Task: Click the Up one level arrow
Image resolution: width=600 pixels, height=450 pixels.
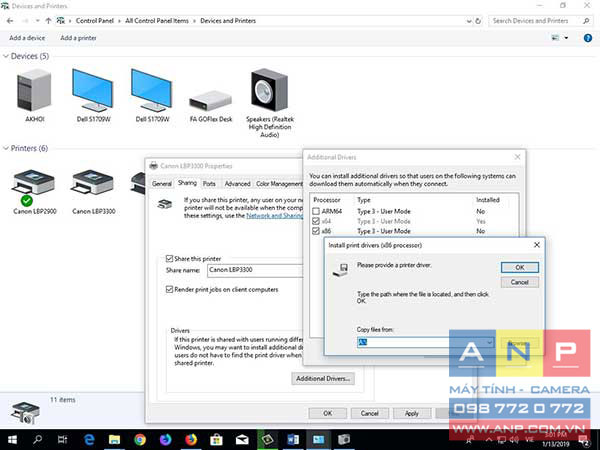Action: point(48,21)
